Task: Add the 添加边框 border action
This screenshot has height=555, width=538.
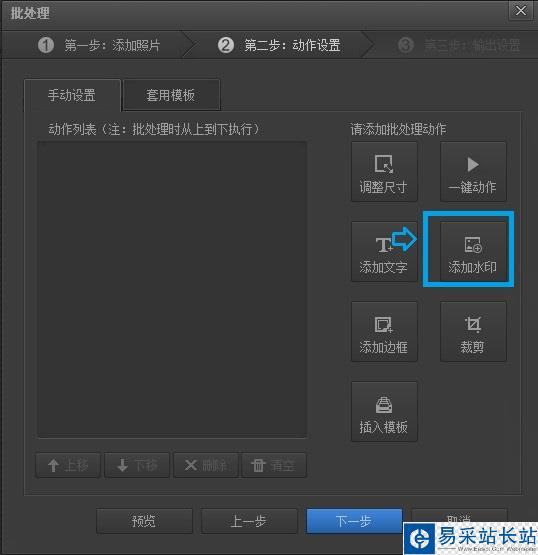Action: [384, 332]
